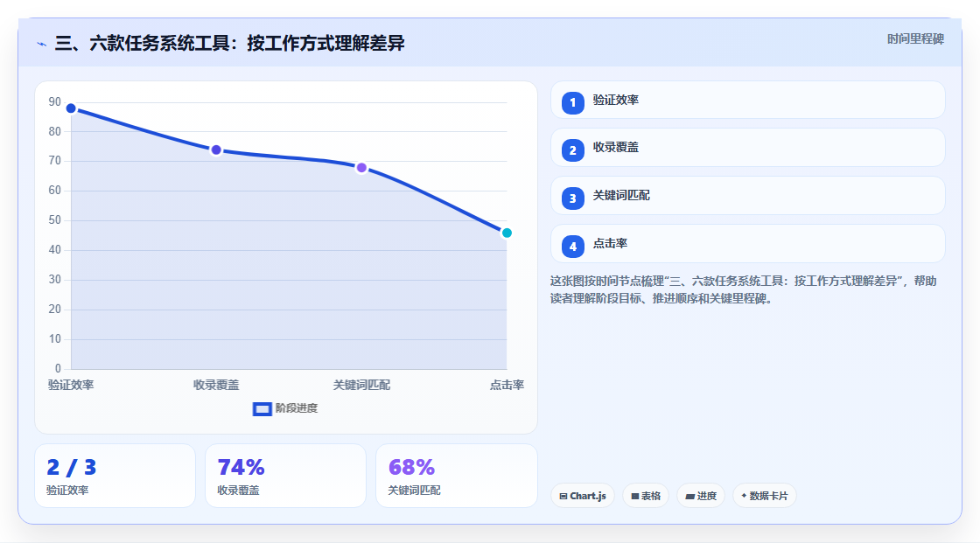The width and height of the screenshot is (980, 543).
Task: Click the 阶段进度 legend label text
Action: pos(297,408)
